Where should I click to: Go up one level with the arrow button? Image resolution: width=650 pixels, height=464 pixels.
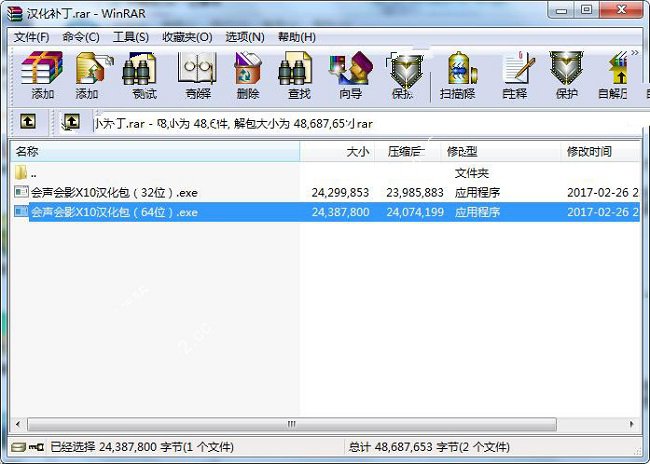[x=28, y=122]
